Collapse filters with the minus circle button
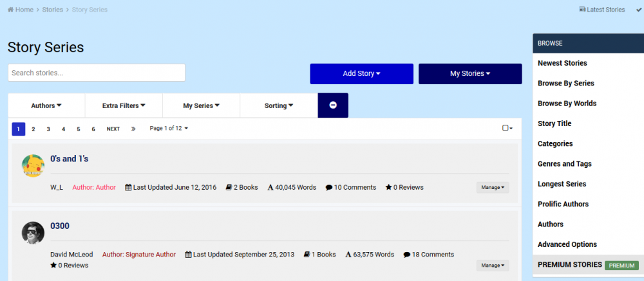The height and width of the screenshot is (281, 644). (333, 105)
